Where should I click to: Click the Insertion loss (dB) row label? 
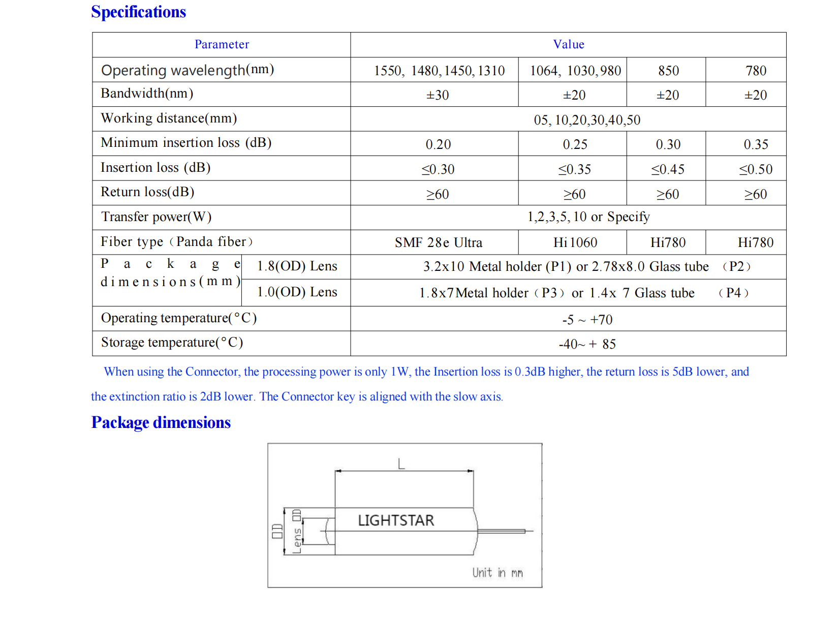click(155, 168)
